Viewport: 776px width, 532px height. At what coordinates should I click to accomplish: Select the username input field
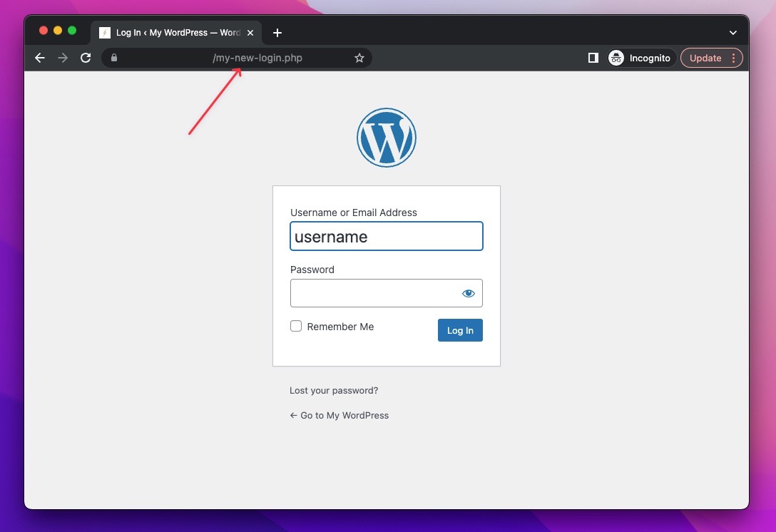pos(386,236)
